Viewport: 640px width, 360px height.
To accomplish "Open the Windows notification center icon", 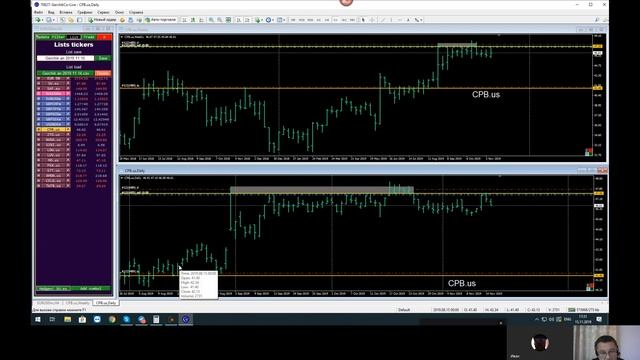I will pyautogui.click(x=599, y=320).
